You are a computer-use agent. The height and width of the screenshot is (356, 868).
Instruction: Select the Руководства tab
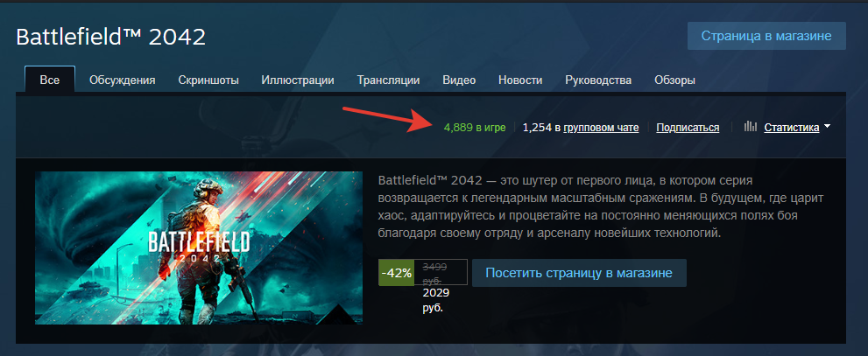click(598, 80)
